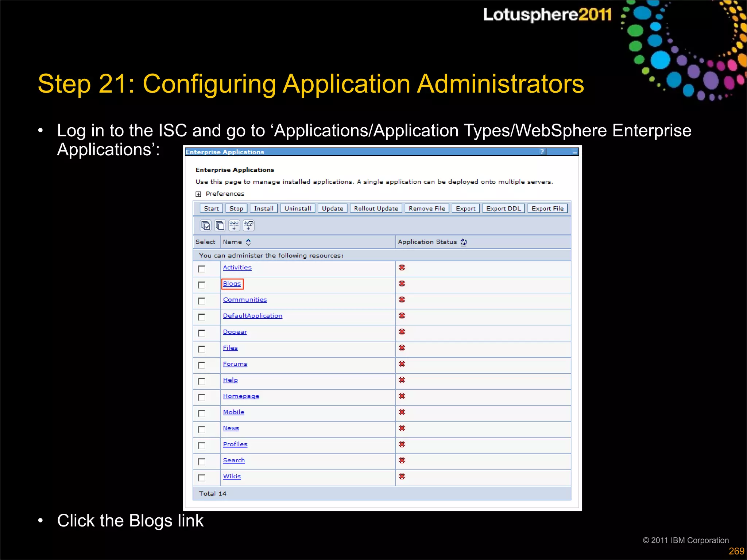
Task: Open the Search application link
Action: [234, 460]
